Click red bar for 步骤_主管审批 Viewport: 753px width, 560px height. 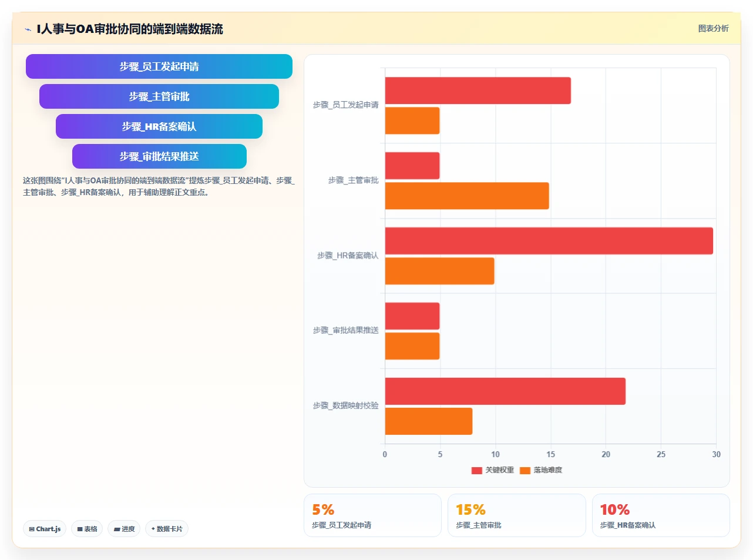(x=412, y=166)
